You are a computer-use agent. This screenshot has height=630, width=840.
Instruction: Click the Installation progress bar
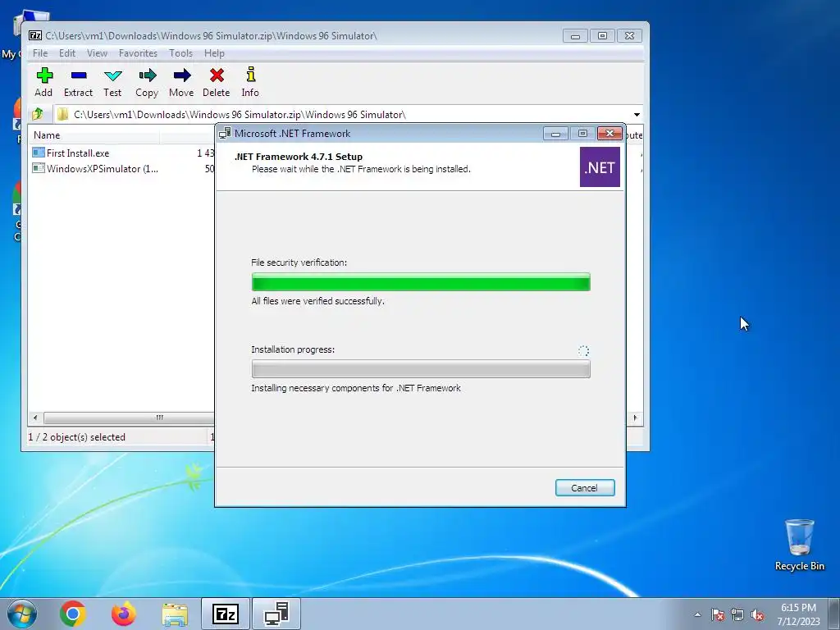(421, 368)
